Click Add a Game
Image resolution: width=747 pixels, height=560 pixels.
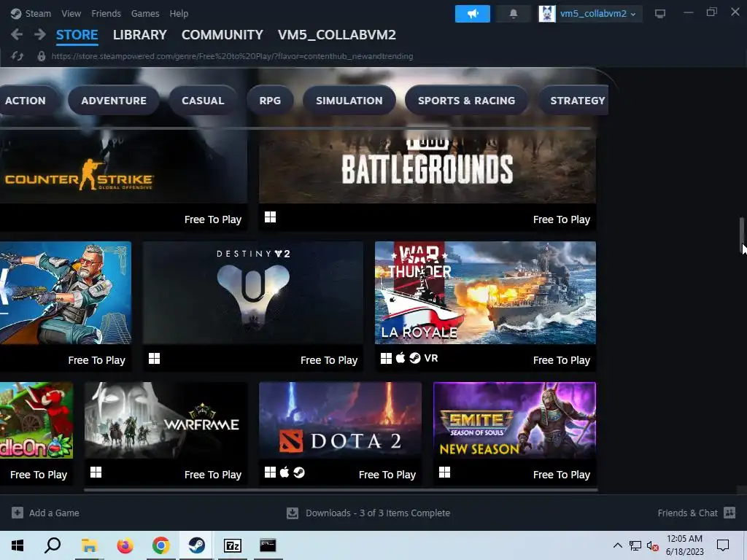(45, 513)
